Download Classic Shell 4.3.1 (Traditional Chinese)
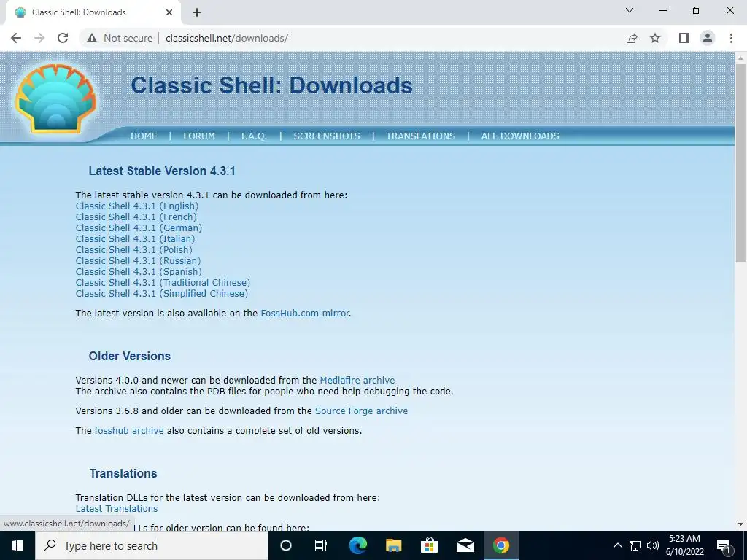This screenshot has width=747, height=560. (163, 283)
